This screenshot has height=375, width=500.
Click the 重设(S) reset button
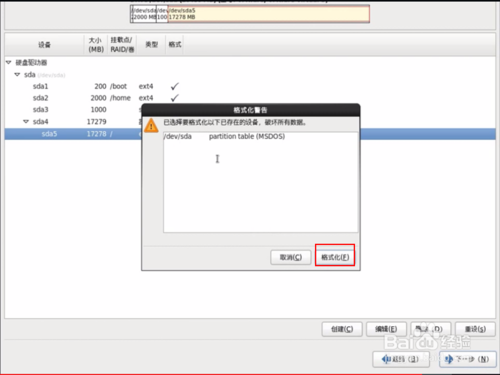tap(475, 329)
